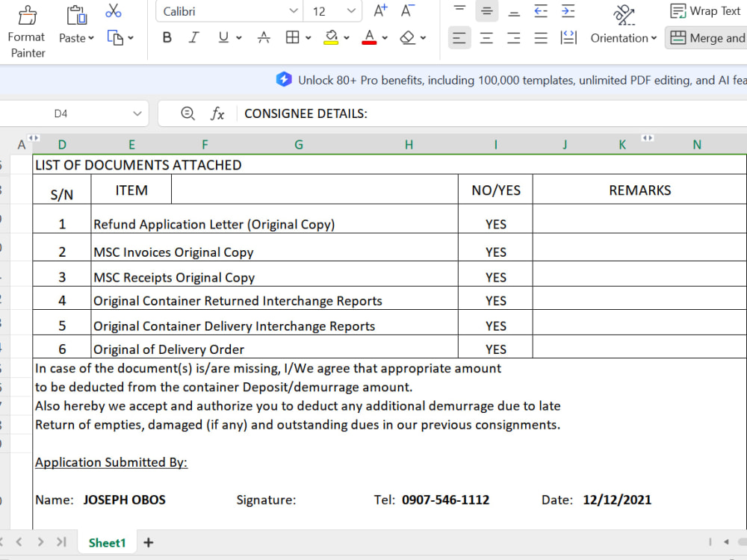Screen dimensions: 747x560
Task: Click the Name Box showing D4
Action: tap(61, 113)
